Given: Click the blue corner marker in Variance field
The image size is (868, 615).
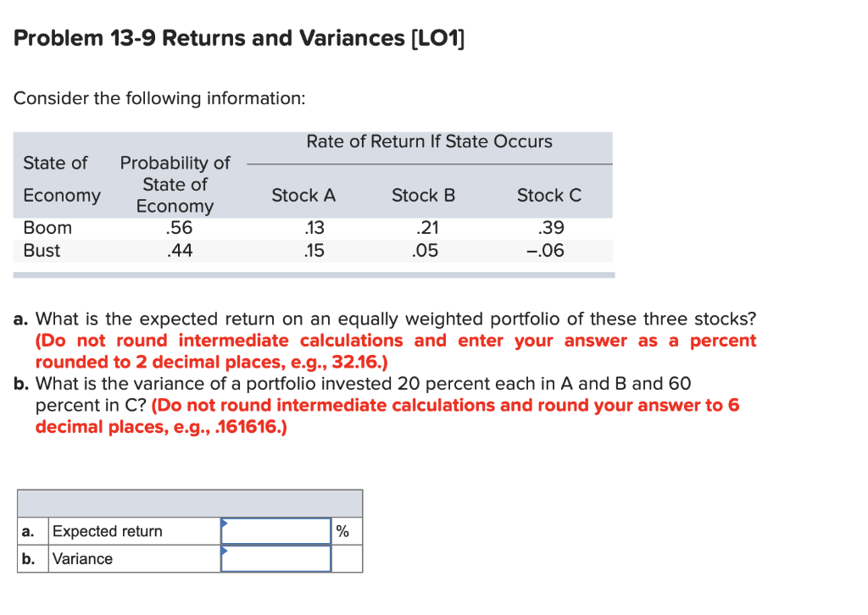Looking at the screenshot, I should click(x=225, y=550).
